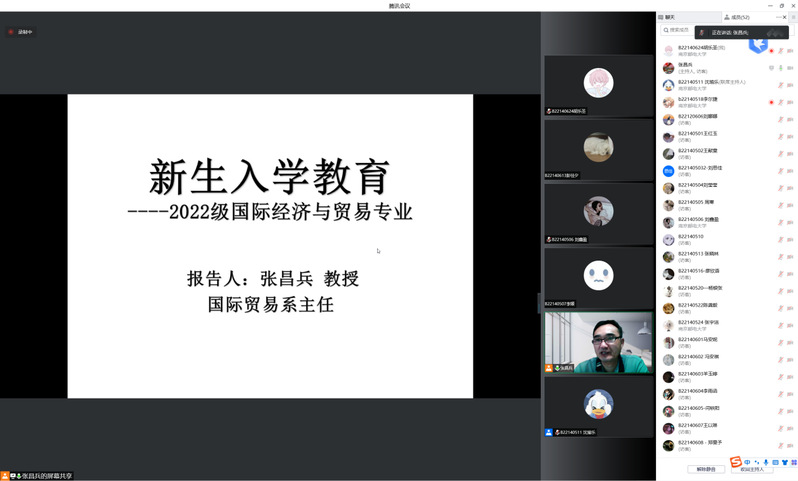The image size is (798, 481).
Task: Click 张昌兵's green speaking microphone icon
Action: (780, 68)
